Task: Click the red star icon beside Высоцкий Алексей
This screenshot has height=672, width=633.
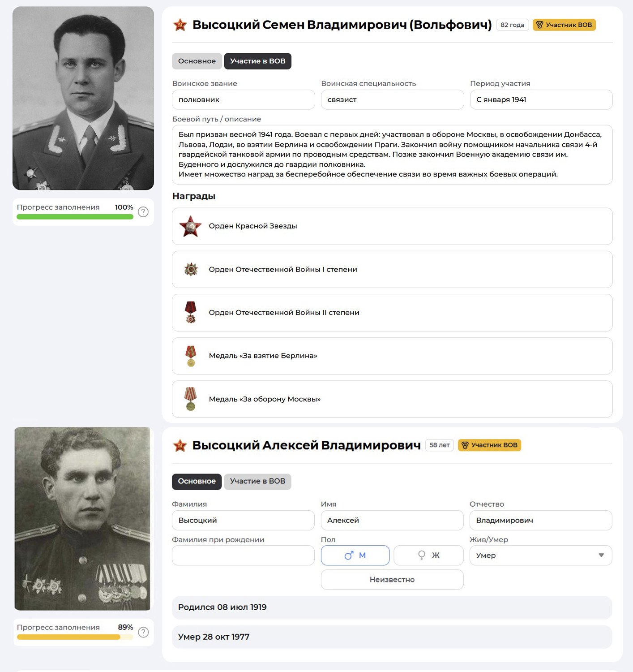Action: 180,445
